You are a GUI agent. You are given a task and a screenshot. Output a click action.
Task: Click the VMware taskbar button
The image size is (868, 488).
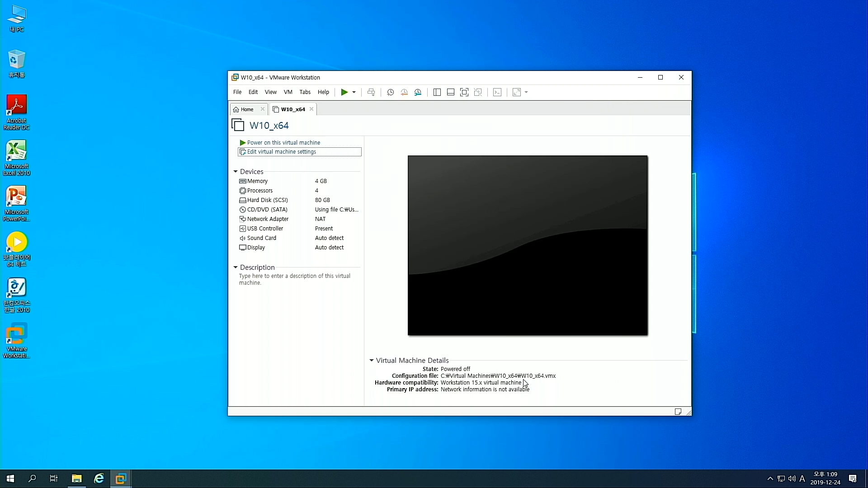pyautogui.click(x=121, y=479)
